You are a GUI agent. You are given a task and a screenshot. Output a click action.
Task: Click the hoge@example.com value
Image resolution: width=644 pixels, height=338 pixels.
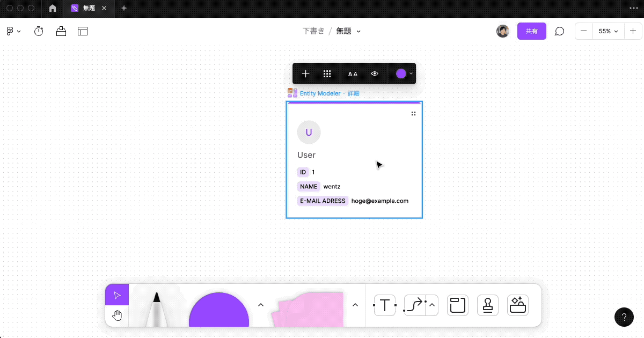coord(380,201)
